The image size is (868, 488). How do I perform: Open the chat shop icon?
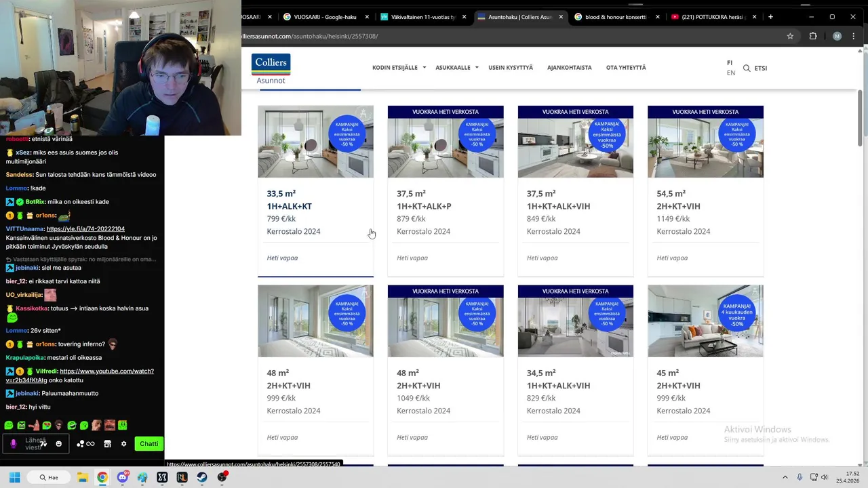[x=107, y=444]
